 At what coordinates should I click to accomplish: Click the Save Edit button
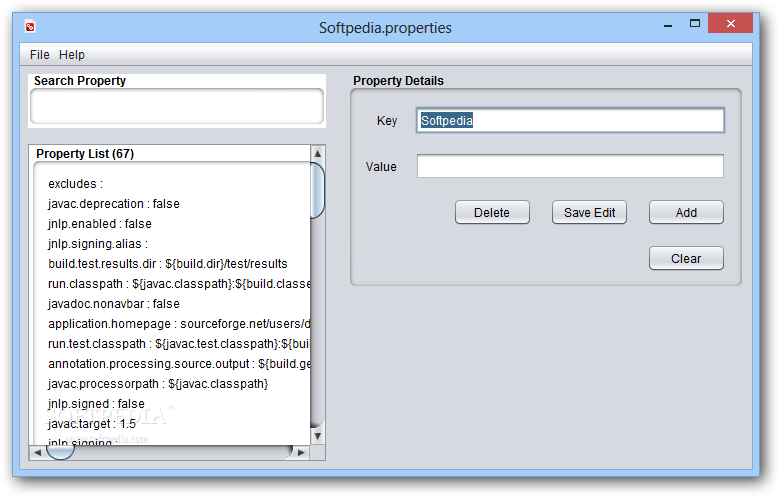(x=589, y=212)
